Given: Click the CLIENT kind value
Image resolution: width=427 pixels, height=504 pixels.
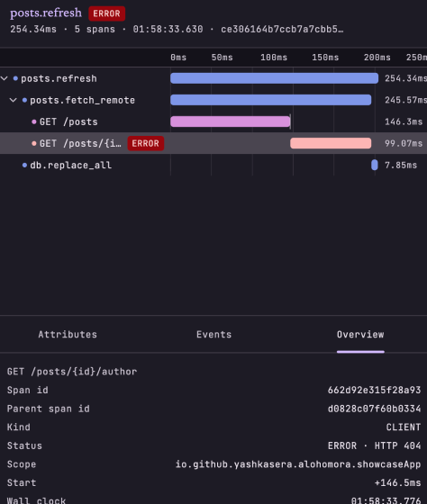Looking at the screenshot, I should pyautogui.click(x=404, y=427).
